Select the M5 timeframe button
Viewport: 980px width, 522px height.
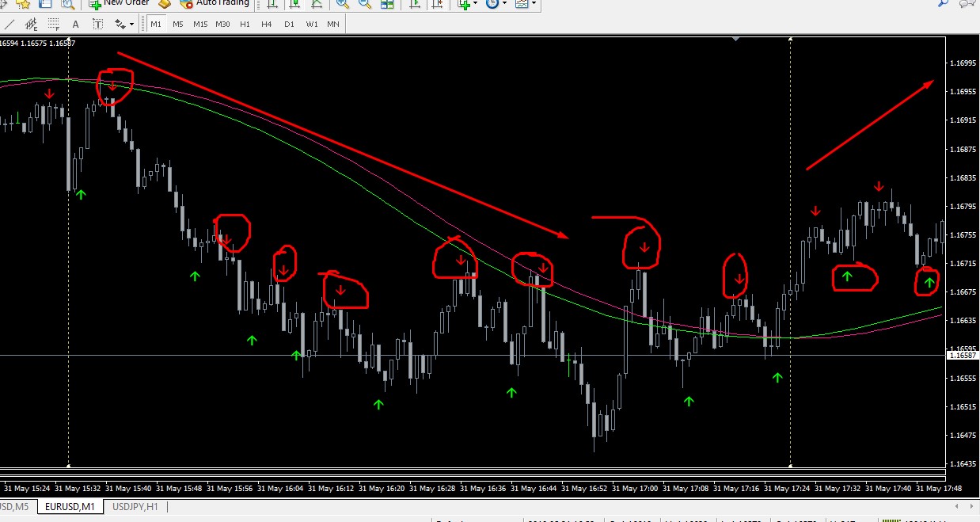(178, 25)
